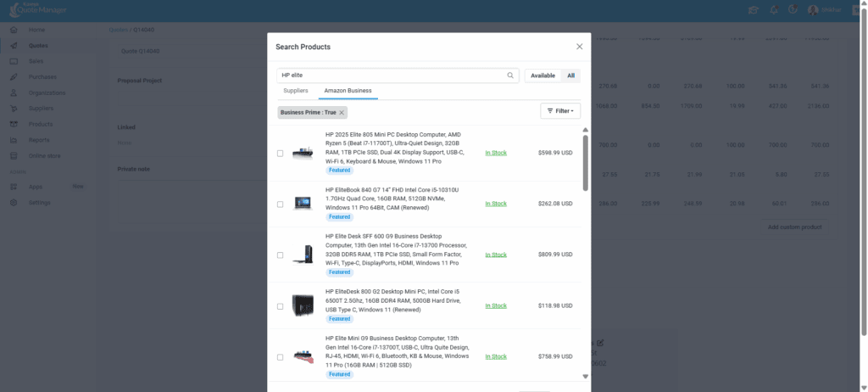868x392 pixels.
Task: Check the HP 2025 Elite 805 Mini PC checkbox
Action: click(281, 154)
